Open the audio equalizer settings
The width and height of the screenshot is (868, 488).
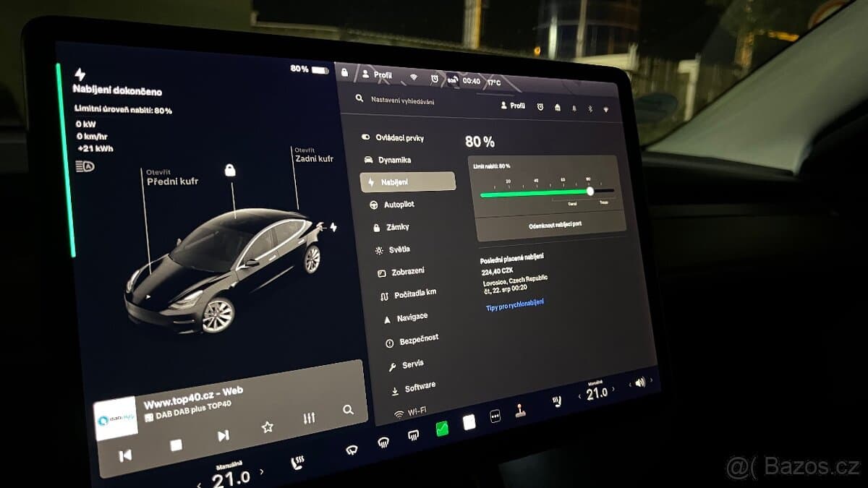point(309,419)
